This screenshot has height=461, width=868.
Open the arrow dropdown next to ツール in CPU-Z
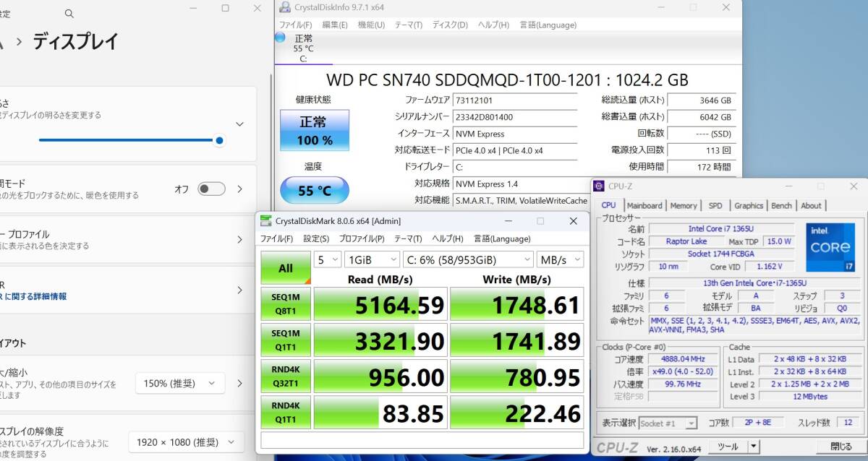(754, 447)
